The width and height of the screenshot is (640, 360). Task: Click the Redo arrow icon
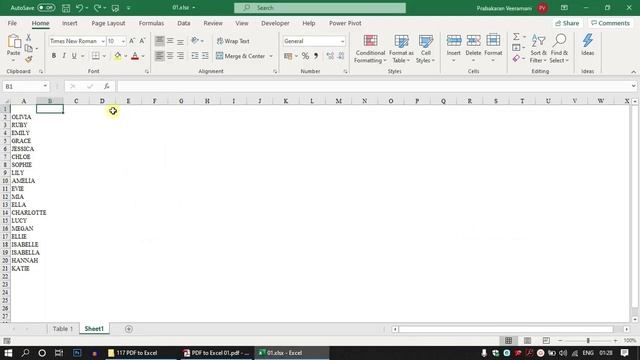(x=97, y=8)
